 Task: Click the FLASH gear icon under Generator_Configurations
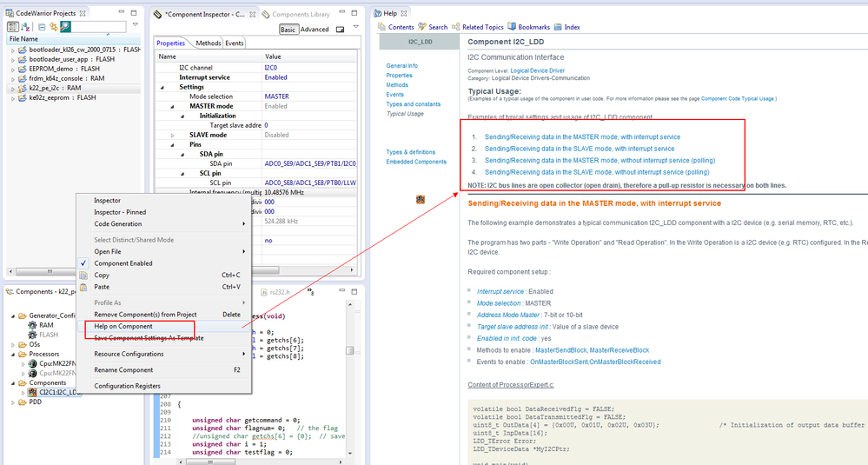click(x=33, y=335)
